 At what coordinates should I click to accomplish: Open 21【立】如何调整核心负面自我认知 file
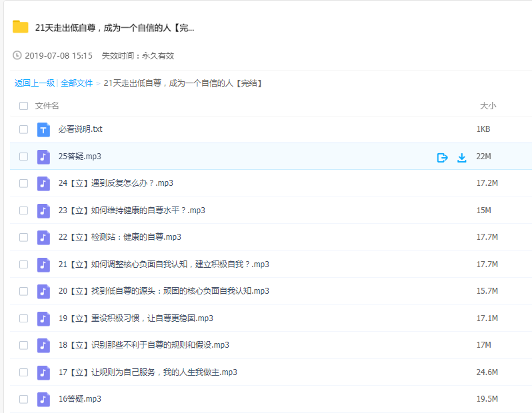pyautogui.click(x=164, y=264)
